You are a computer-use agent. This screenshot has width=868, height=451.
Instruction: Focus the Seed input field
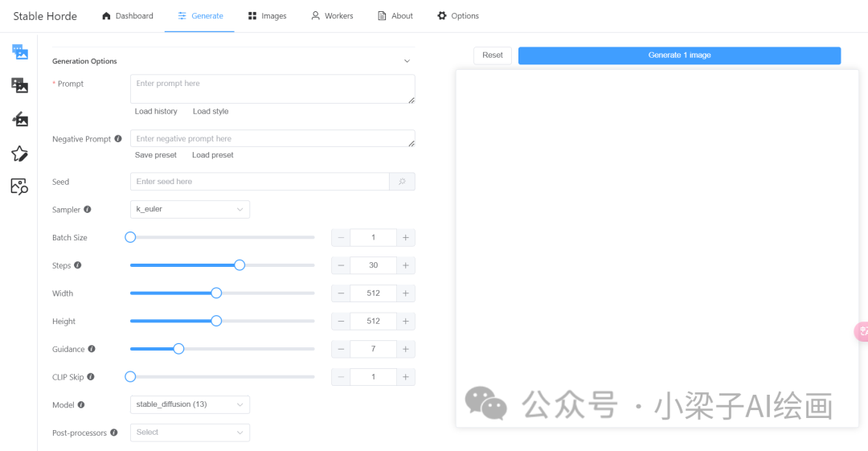[260, 182]
